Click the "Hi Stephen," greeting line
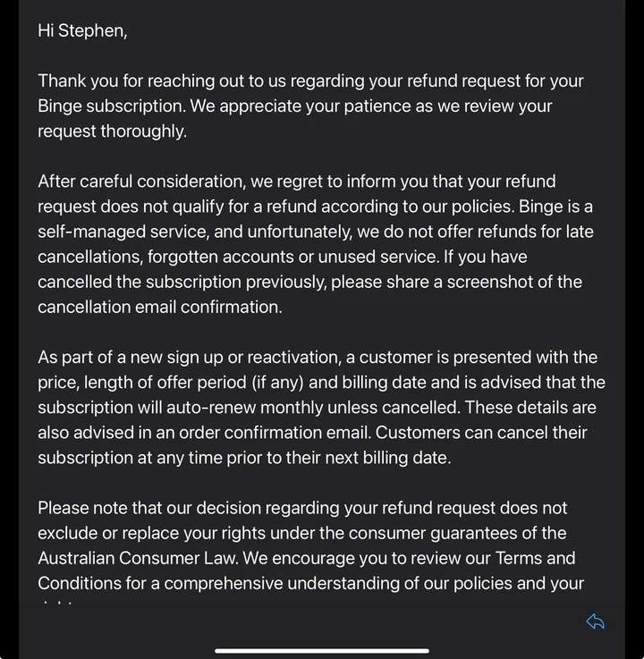Screen dimensions: 644x659 click(82, 30)
